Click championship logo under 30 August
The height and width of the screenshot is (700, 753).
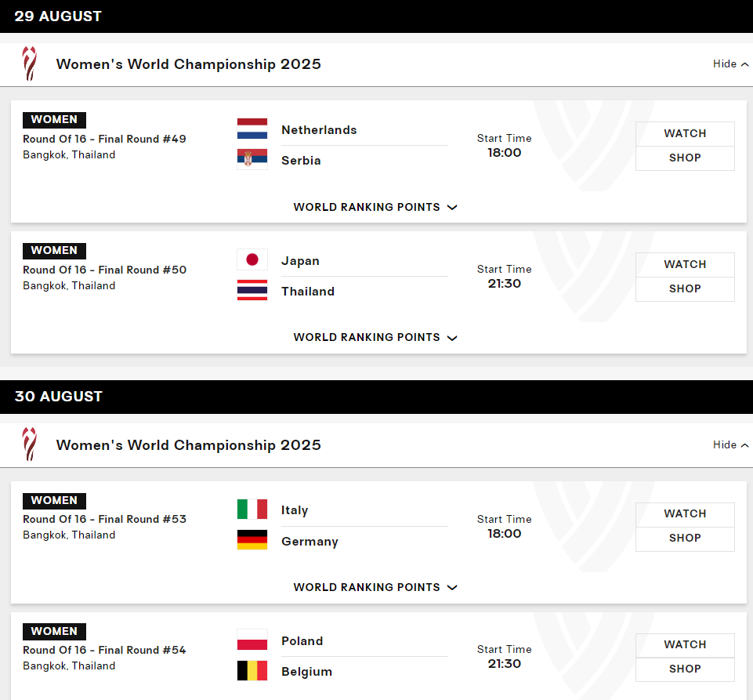point(30,444)
